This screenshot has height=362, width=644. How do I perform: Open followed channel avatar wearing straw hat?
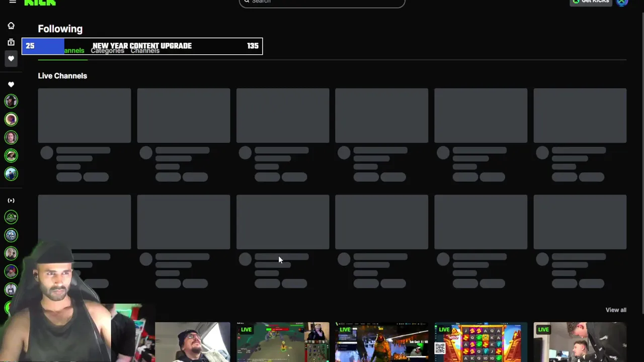coord(11,155)
